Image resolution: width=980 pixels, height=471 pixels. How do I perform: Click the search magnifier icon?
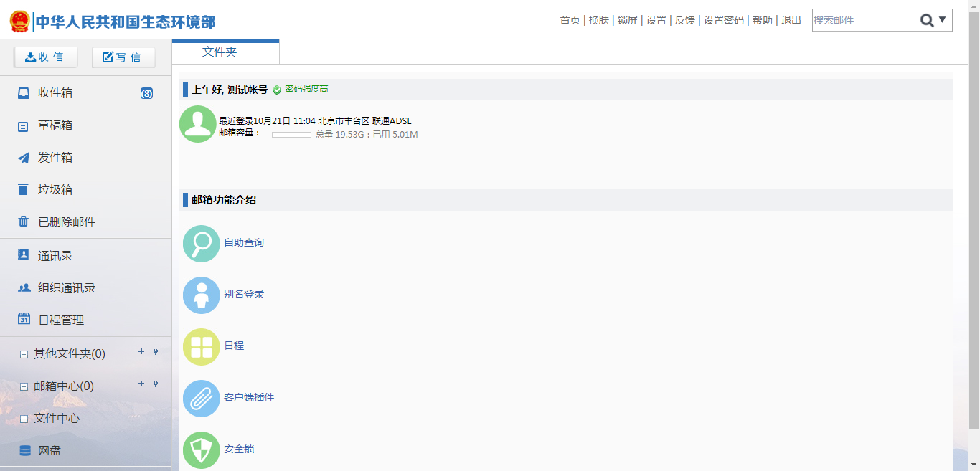coord(927,20)
